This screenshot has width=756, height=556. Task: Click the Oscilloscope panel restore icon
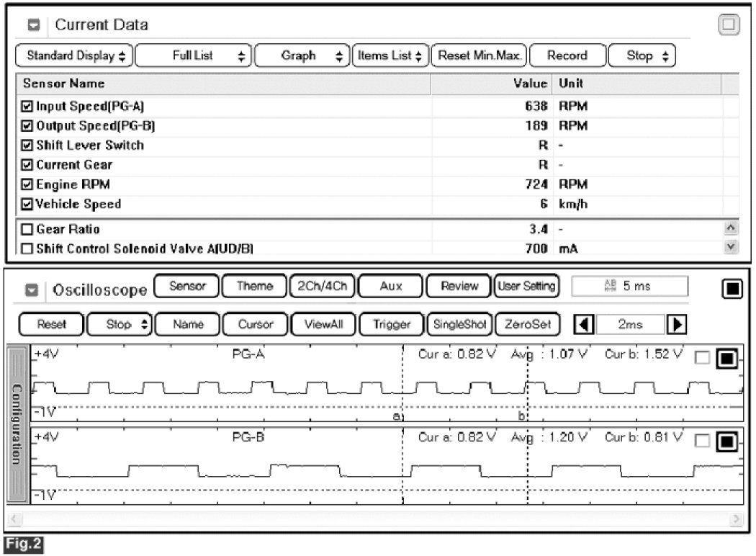tap(731, 288)
